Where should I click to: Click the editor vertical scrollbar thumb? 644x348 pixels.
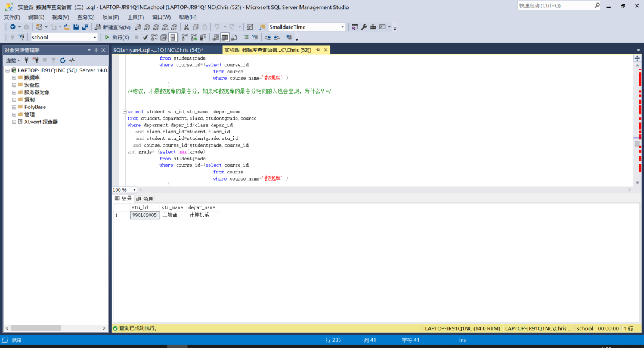tap(637, 144)
